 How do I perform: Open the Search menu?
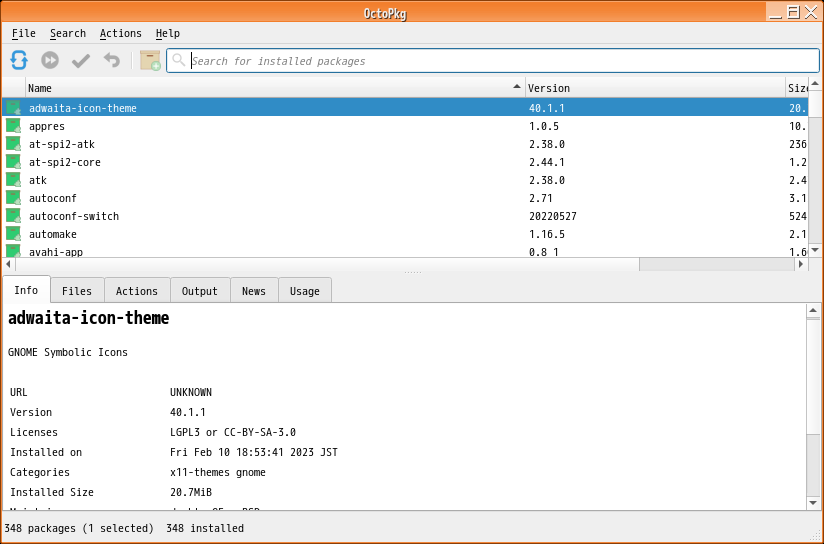68,33
